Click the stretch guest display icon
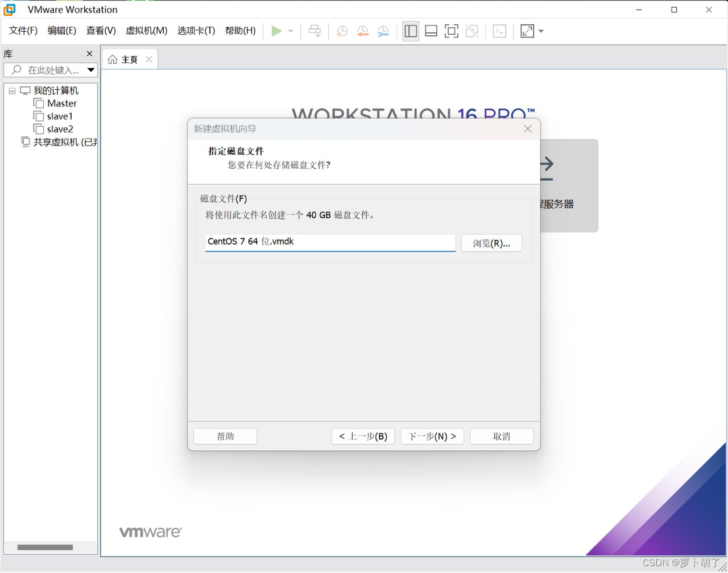This screenshot has height=573, width=728. pyautogui.click(x=527, y=31)
